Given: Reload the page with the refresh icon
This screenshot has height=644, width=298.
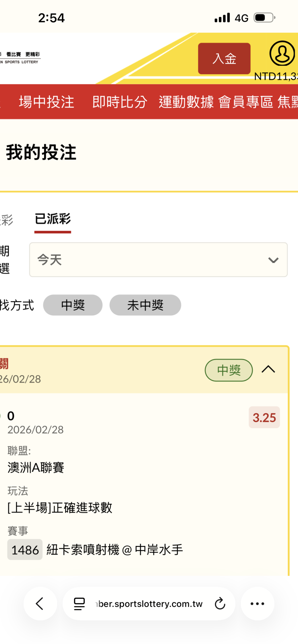Looking at the screenshot, I should point(220,603).
